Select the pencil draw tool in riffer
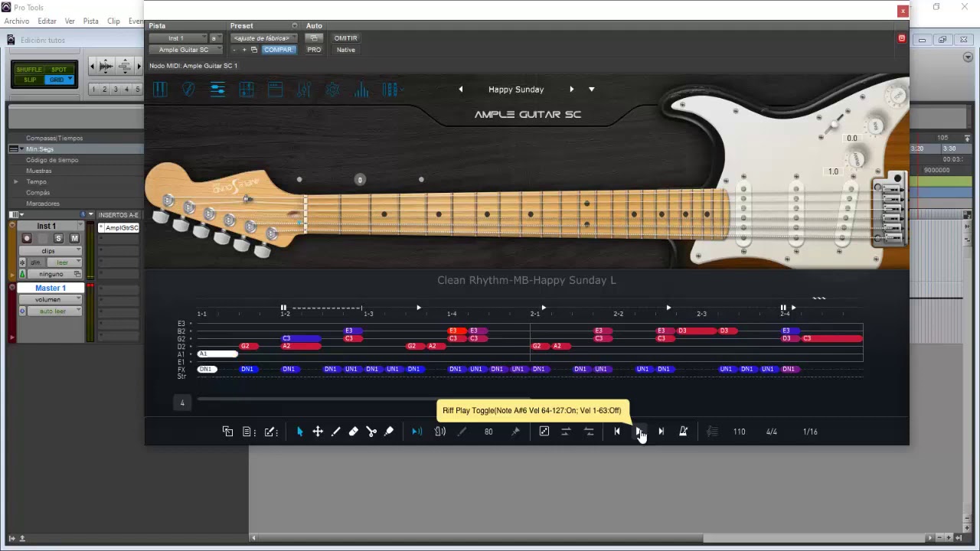The width and height of the screenshot is (980, 551). point(335,432)
